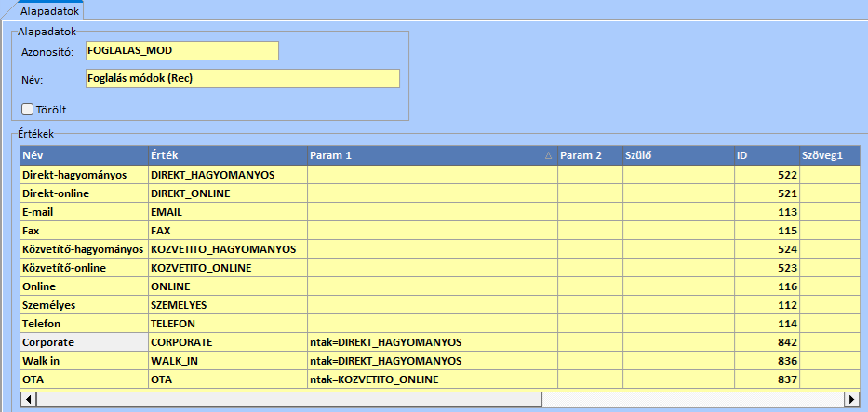This screenshot has width=868, height=412.
Task: Select the E-mail row name cell
Action: tap(83, 212)
